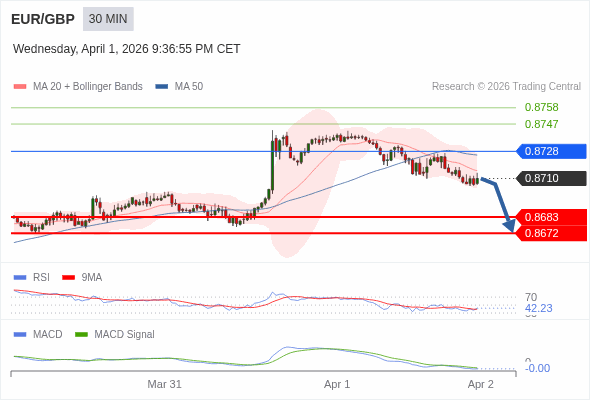The width and height of the screenshot is (590, 400).
Task: Click the date line 'Wednesday, April 1, 2026 9:36:55 PM CET'
Action: pos(126,49)
